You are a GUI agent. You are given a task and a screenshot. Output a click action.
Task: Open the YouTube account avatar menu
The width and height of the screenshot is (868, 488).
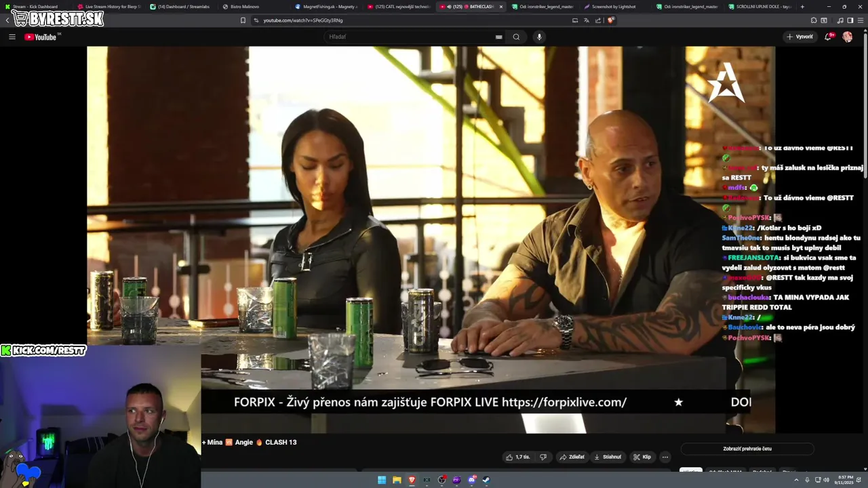848,37
